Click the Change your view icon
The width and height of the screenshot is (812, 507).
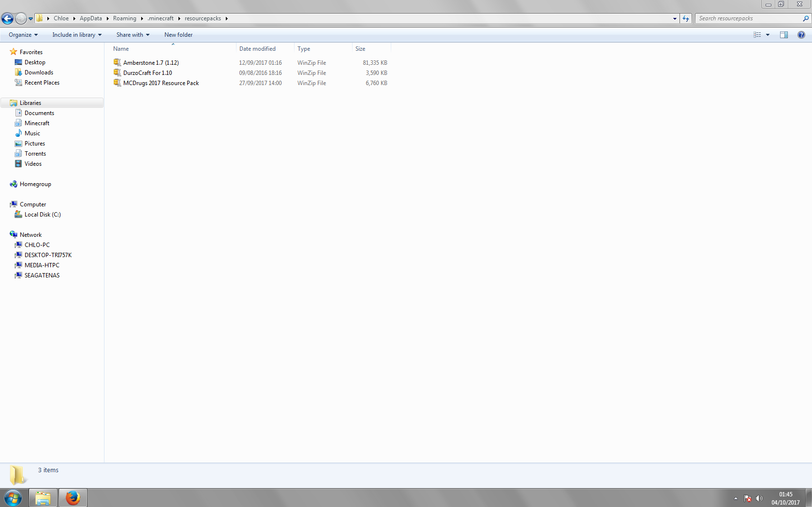pos(757,35)
